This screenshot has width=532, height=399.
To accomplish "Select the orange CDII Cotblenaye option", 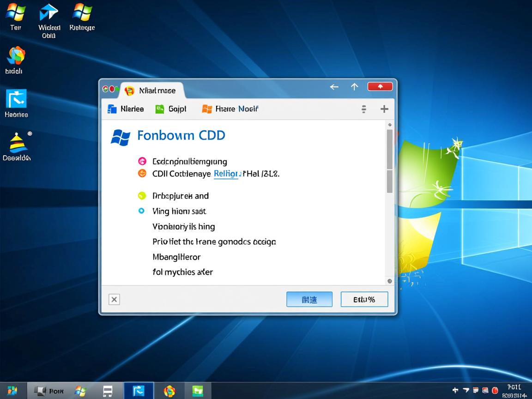I will (x=142, y=174).
